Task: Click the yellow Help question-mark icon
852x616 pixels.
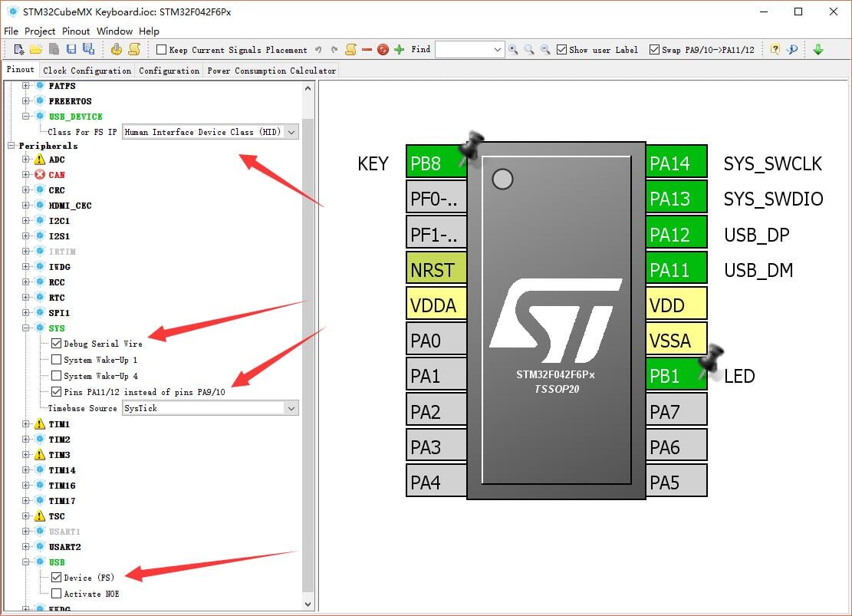Action: tap(775, 49)
